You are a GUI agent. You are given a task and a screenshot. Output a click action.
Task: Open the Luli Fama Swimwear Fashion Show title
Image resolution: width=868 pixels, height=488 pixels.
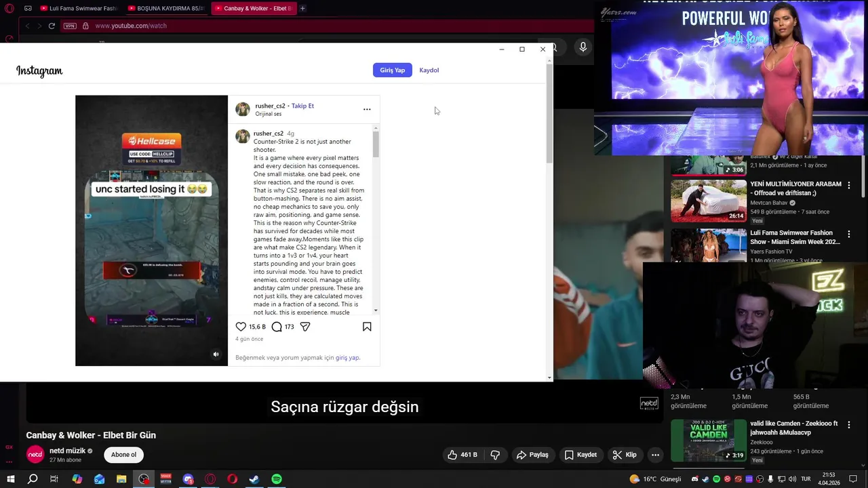[x=795, y=237]
